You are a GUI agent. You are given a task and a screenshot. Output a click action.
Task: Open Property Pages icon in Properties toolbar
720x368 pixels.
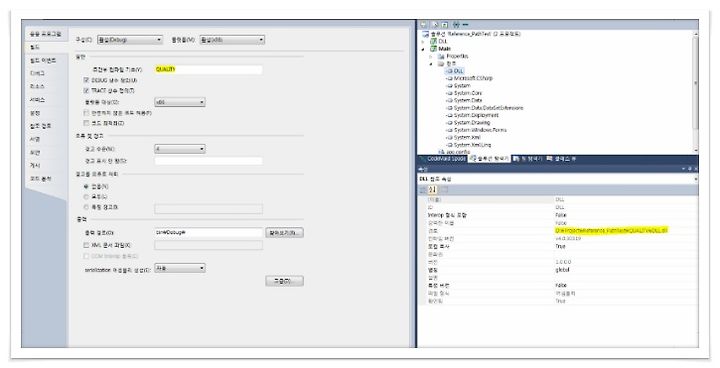click(444, 190)
